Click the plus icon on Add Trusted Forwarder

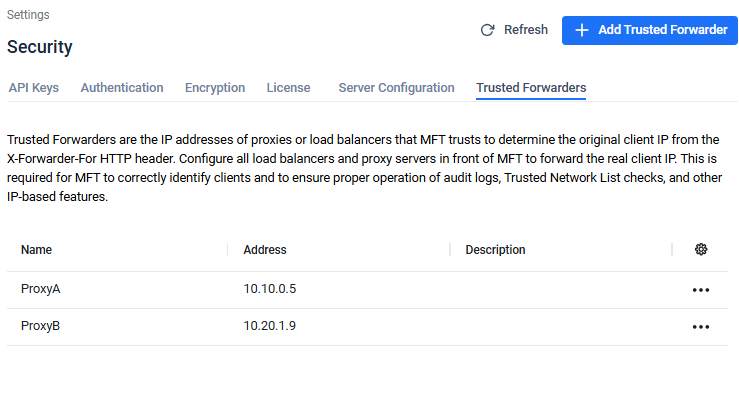[x=582, y=30]
